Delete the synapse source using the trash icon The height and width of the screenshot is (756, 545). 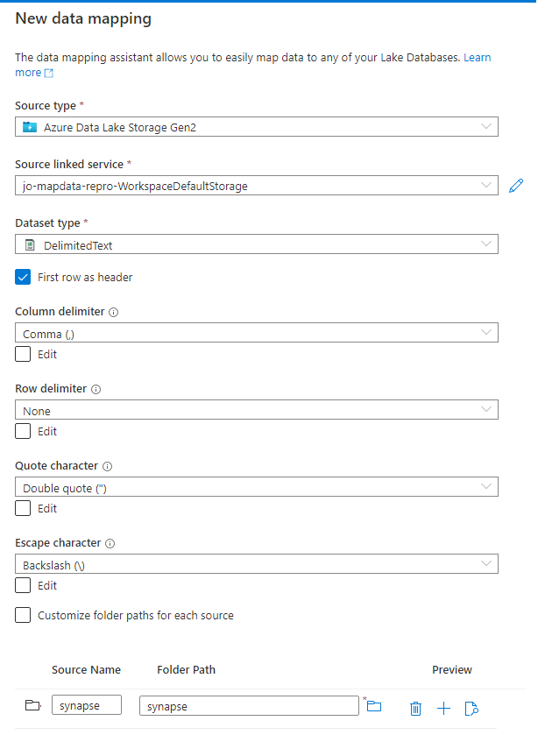(x=415, y=708)
